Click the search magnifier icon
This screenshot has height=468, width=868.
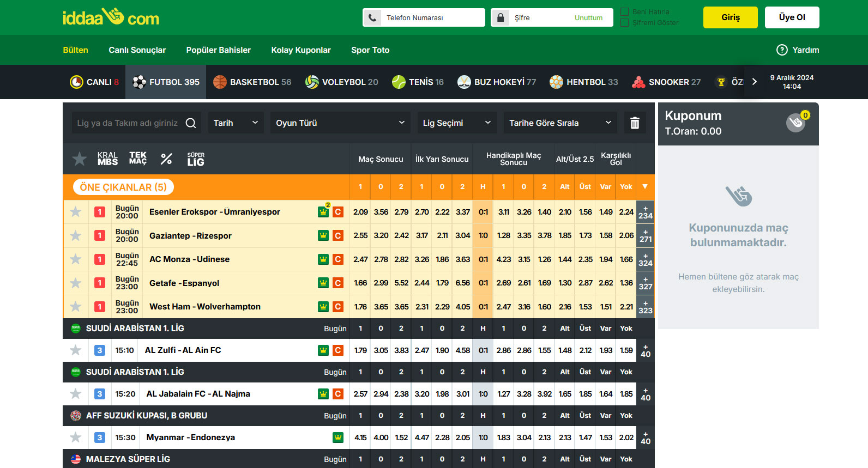pos(191,123)
